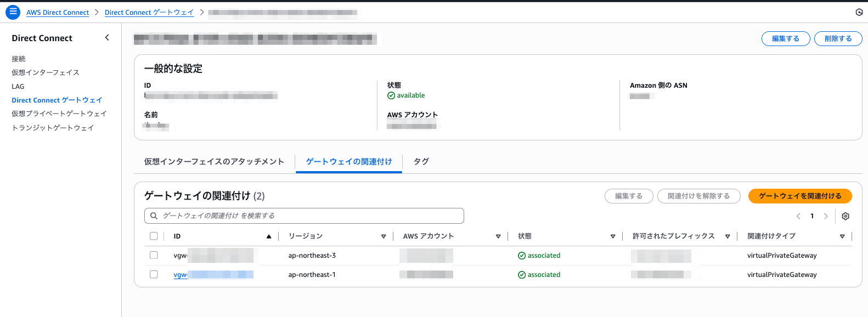The width and height of the screenshot is (868, 317).
Task: Click the info panel icon at top right
Action: [x=859, y=12]
